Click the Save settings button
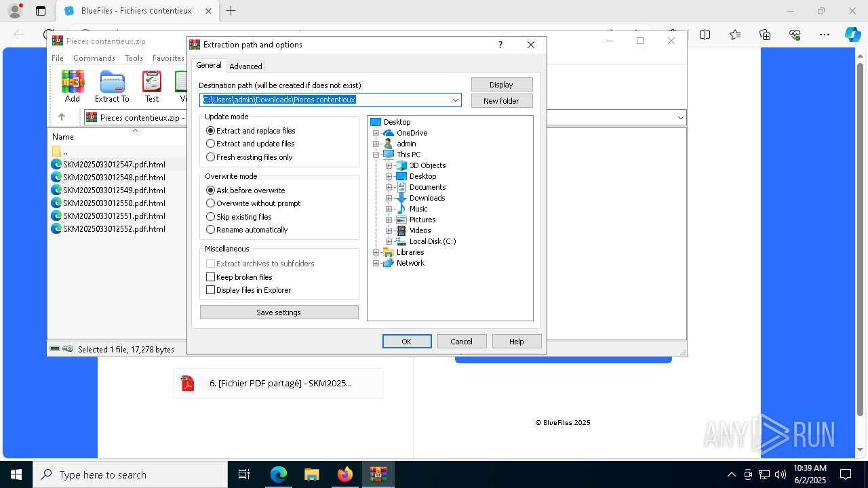 279,312
